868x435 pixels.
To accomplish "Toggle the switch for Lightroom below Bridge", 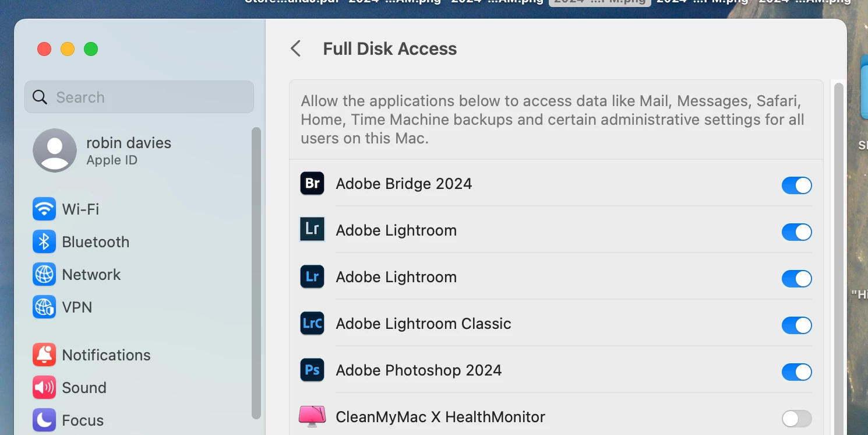I will pos(796,232).
